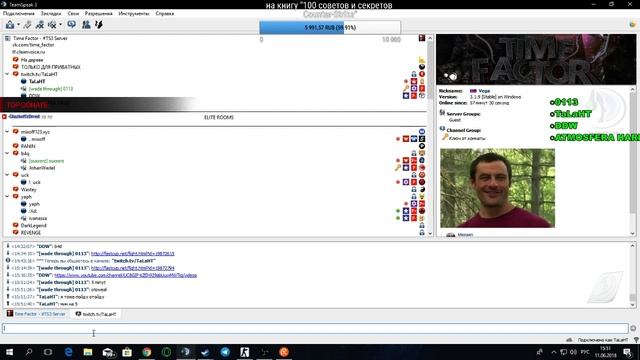Open the Инструменты menu

(x=134, y=13)
